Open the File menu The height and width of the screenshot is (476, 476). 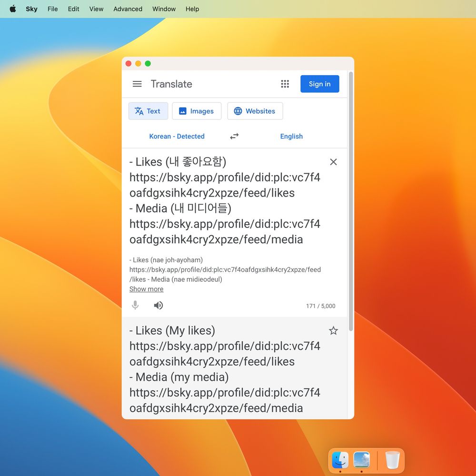(x=52, y=9)
